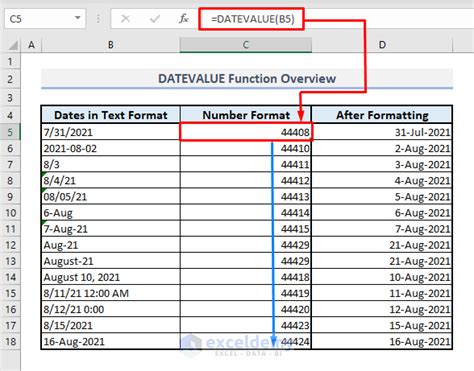Select row 5 header
This screenshot has height=371, width=474.
[x=10, y=132]
